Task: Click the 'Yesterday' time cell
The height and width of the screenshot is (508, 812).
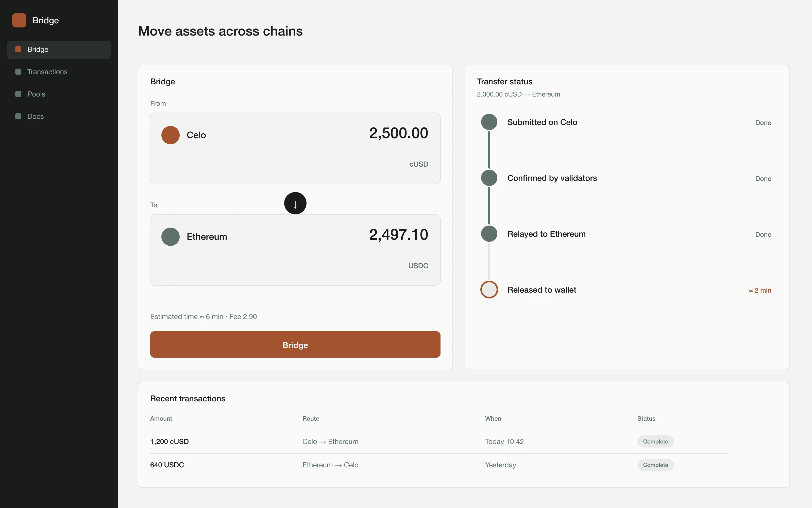Action: tap(501, 465)
